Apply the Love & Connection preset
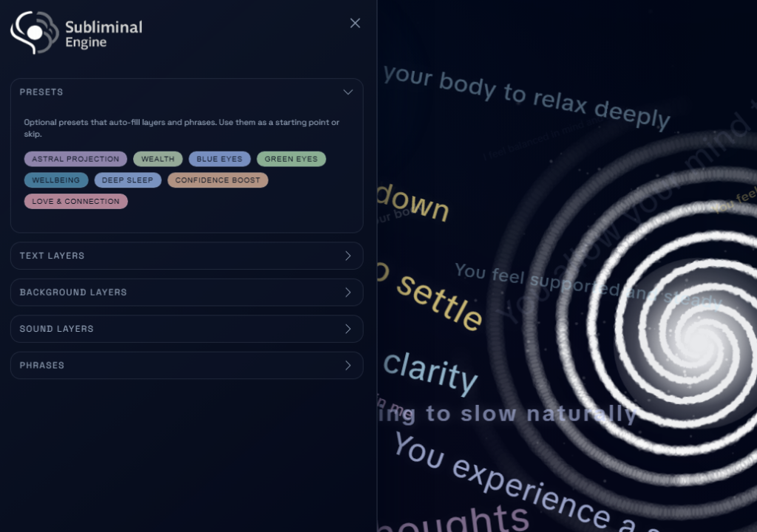The image size is (757, 532). pos(75,202)
